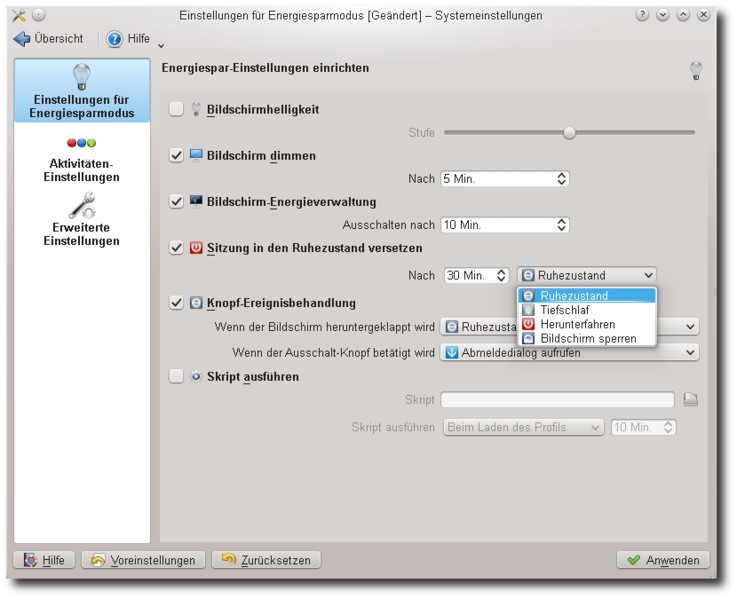
Task: Click the 5 Min. dim time spinbox
Action: point(505,179)
